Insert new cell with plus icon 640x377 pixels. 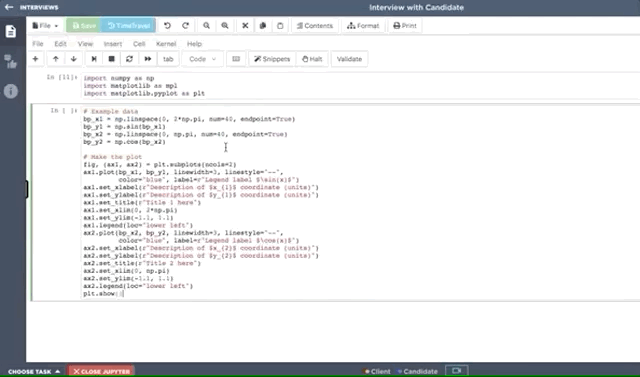[36, 59]
